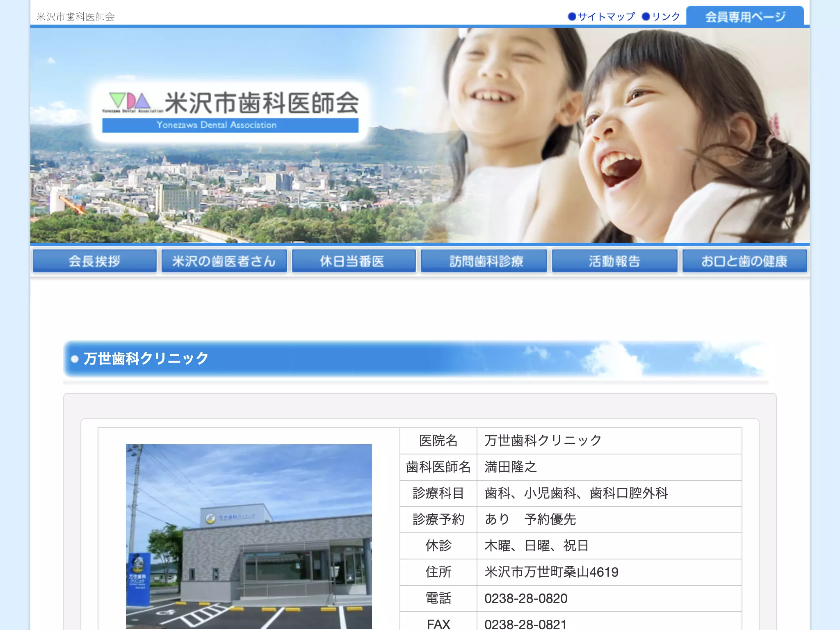
Task: Click the 米沢市歯科医師会 logo banner
Action: pyautogui.click(x=230, y=112)
